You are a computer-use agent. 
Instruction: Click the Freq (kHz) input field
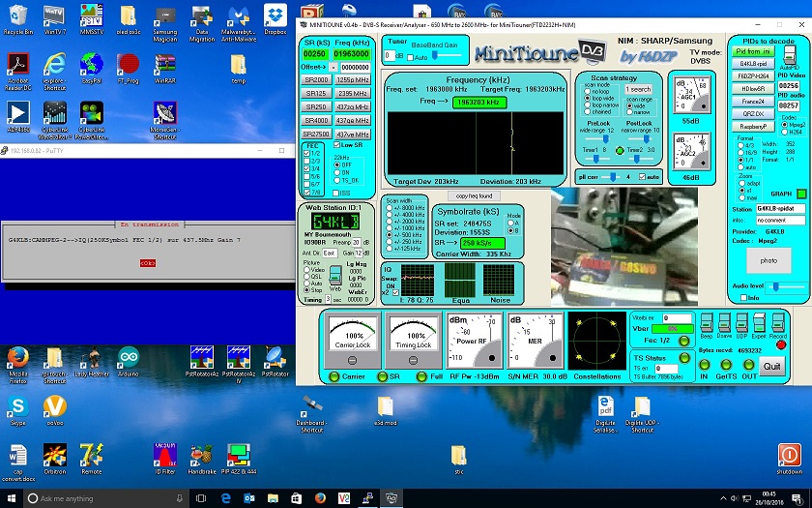pyautogui.click(x=351, y=54)
